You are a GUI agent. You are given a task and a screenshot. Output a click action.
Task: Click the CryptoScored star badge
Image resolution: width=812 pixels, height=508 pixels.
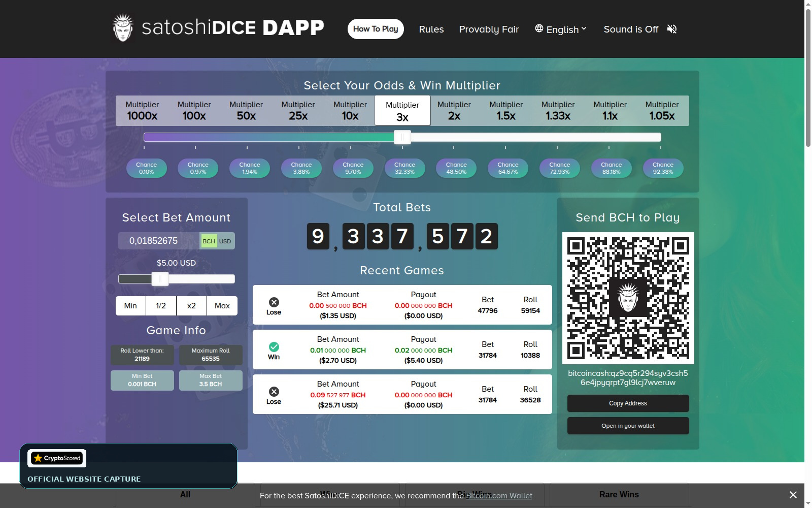coord(57,458)
